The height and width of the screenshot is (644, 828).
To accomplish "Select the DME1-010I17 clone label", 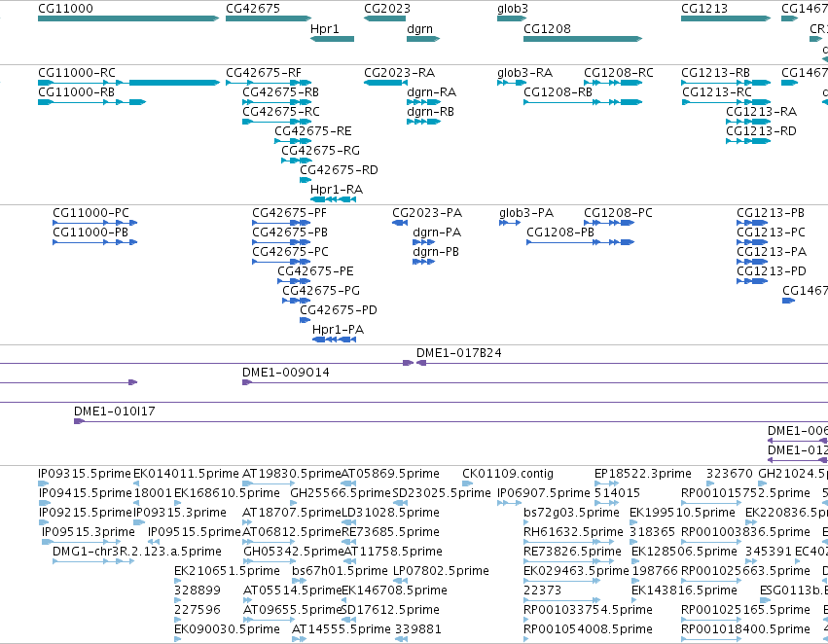I will tap(115, 411).
